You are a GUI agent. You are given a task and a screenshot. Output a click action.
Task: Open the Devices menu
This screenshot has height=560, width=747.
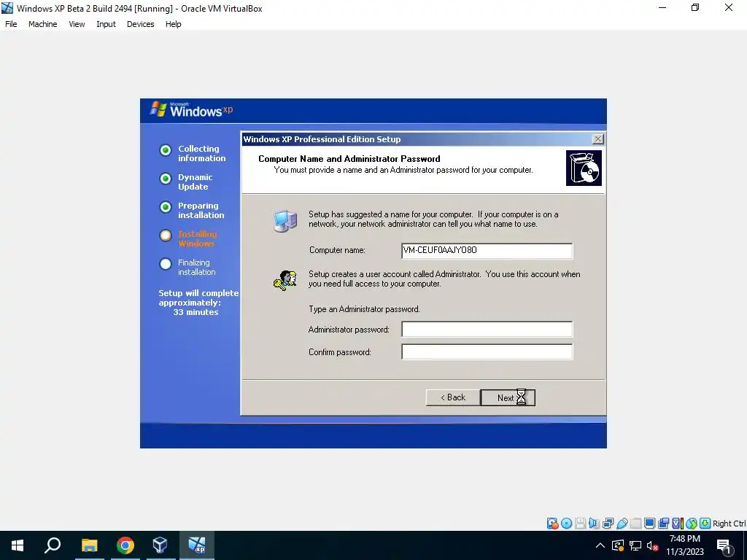(141, 24)
